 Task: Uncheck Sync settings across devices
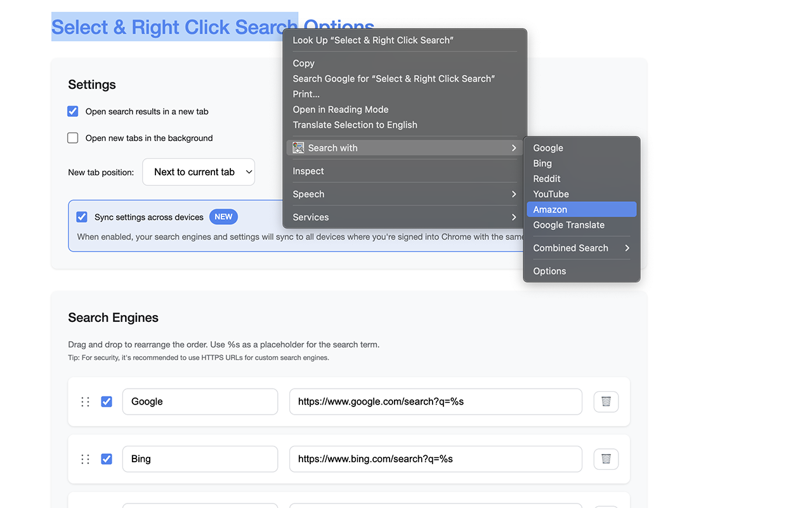coord(82,217)
